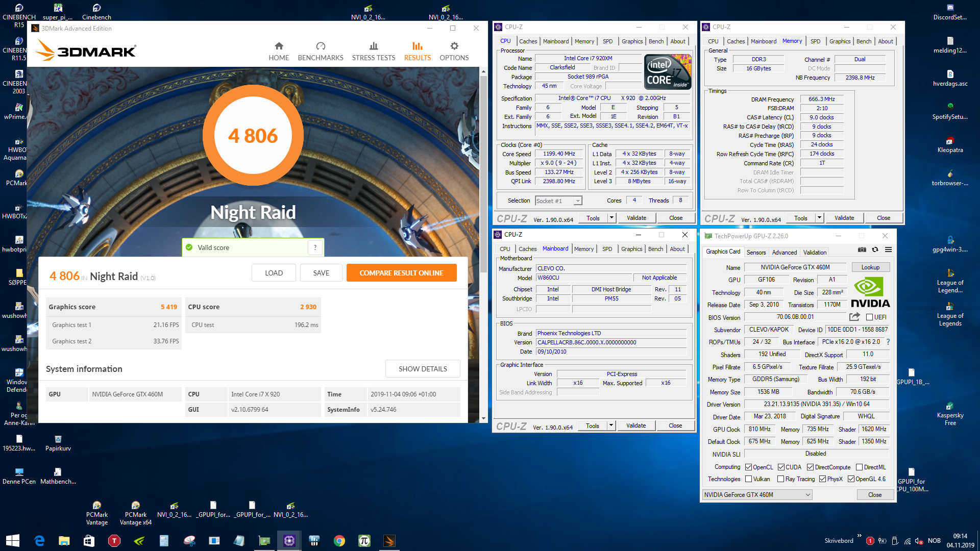Show hidden system tray icons
Image resolution: width=980 pixels, height=551 pixels.
point(860,536)
